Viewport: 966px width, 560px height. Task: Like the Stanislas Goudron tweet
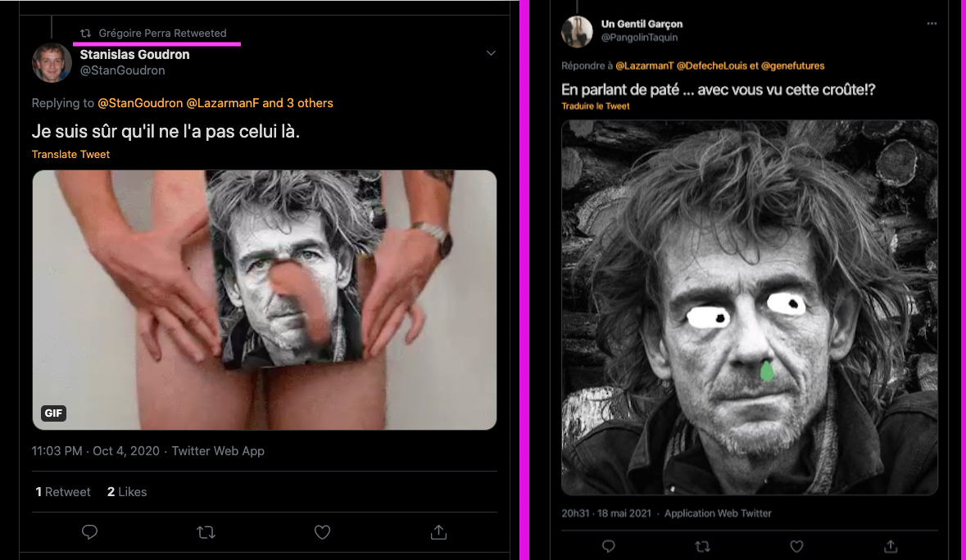click(x=323, y=532)
